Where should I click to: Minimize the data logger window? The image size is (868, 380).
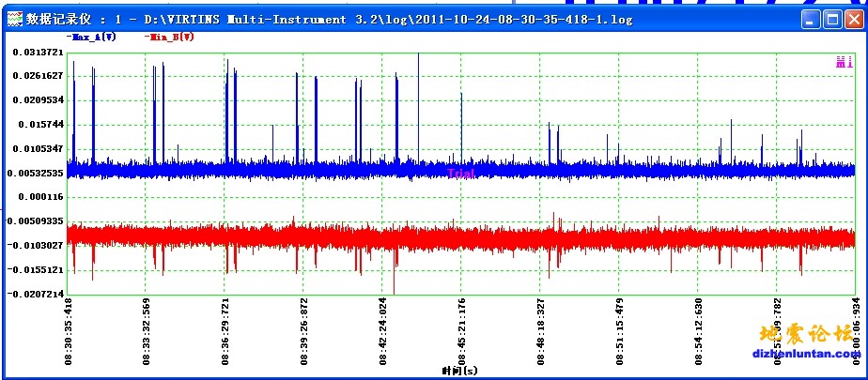pos(810,18)
